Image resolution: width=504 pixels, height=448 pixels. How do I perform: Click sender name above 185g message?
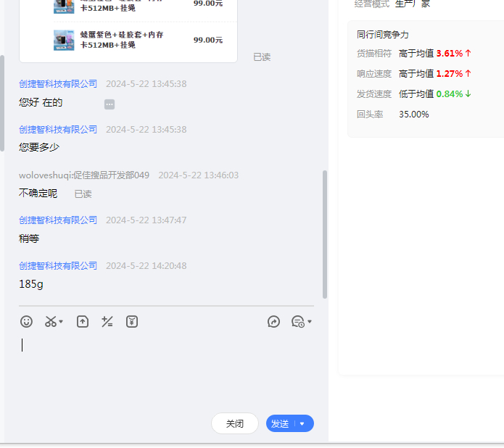point(58,266)
